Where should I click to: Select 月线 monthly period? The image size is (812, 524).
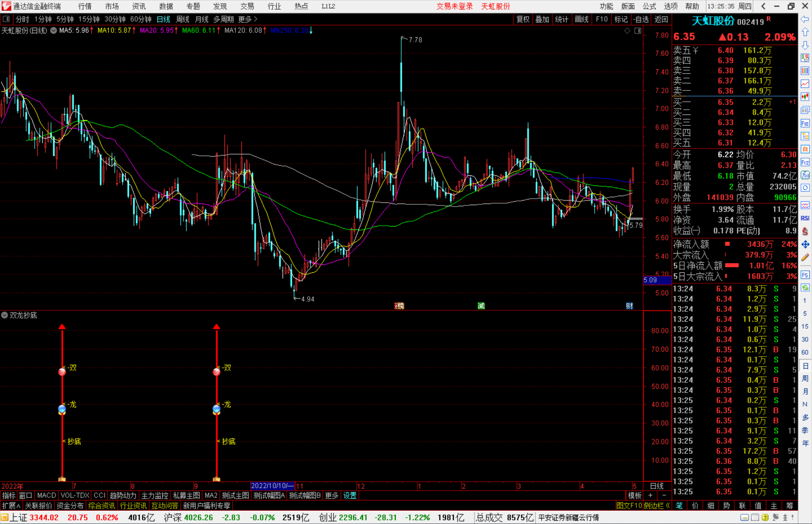tap(201, 19)
